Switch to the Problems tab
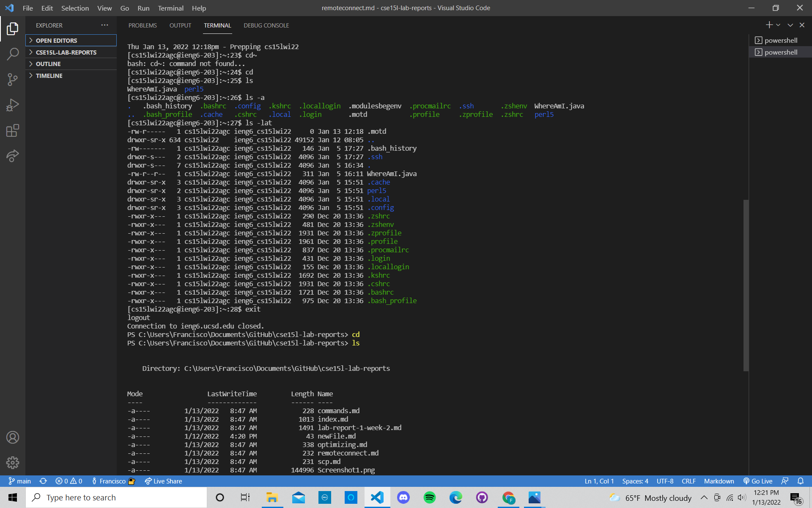 click(x=143, y=25)
